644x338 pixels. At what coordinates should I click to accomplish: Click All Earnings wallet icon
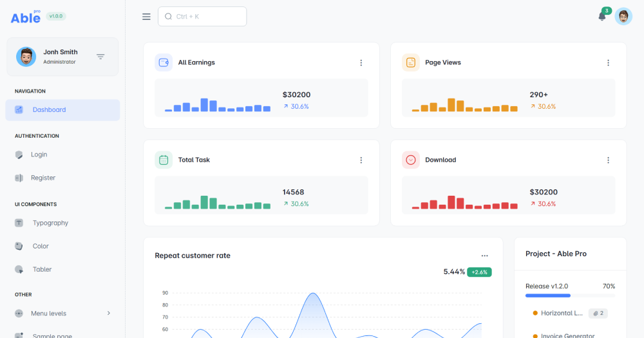(164, 62)
